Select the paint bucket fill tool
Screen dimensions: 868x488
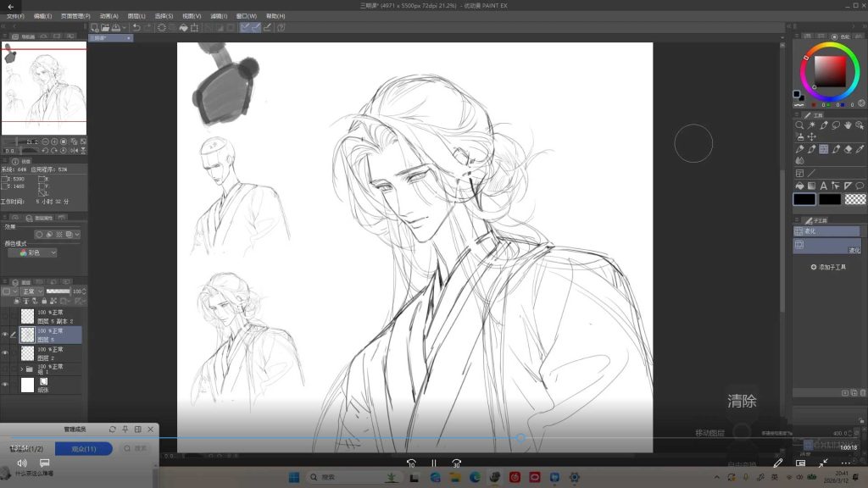pyautogui.click(x=799, y=186)
